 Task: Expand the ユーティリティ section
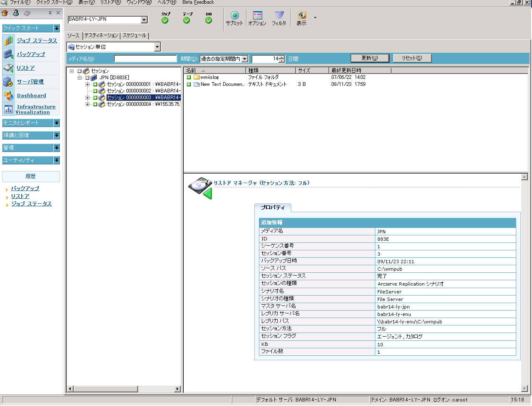pyautogui.click(x=57, y=160)
